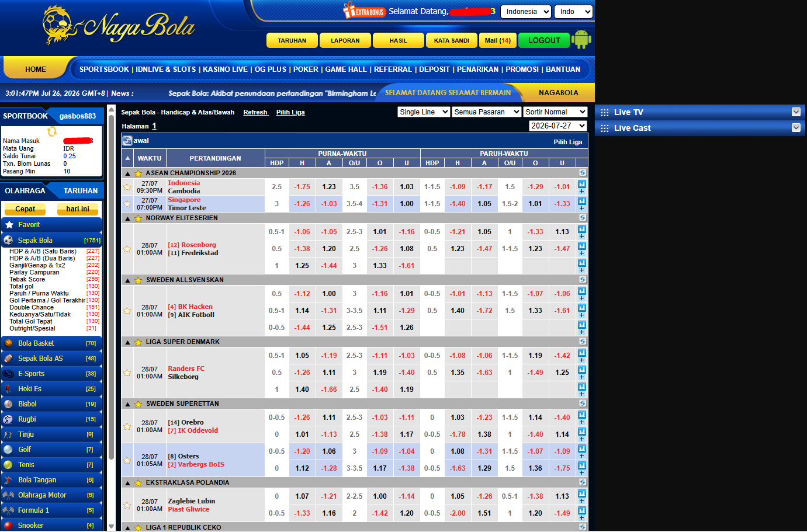Click the sidebar vertical scrollbar thumb
The image size is (807, 532).
pos(112,286)
